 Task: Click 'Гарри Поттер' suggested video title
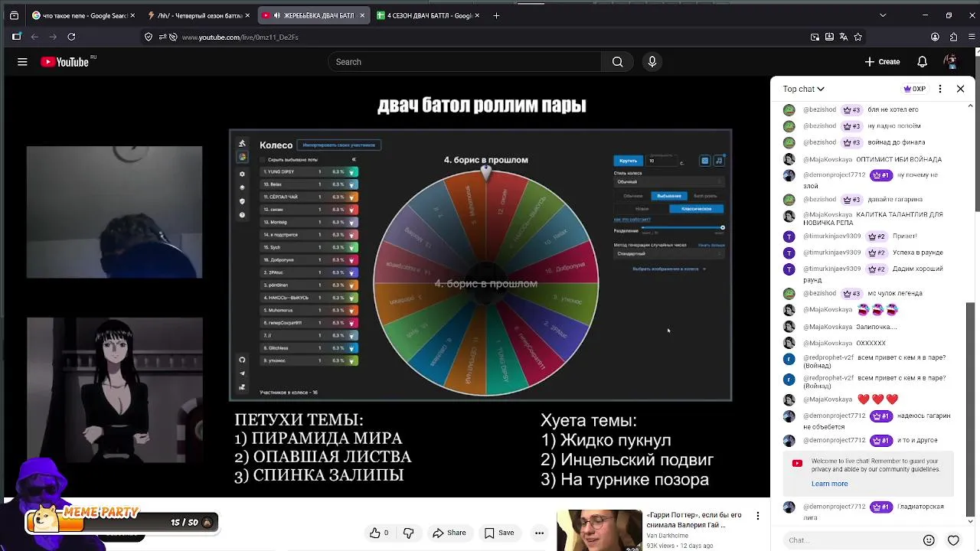(694, 520)
